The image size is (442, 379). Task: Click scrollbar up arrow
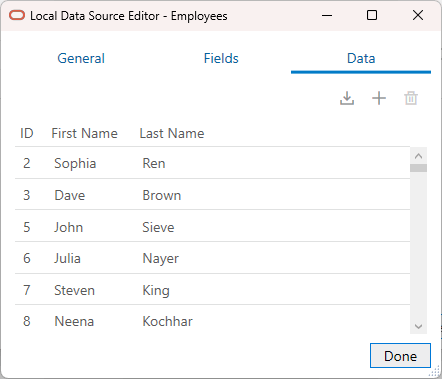tap(419, 156)
